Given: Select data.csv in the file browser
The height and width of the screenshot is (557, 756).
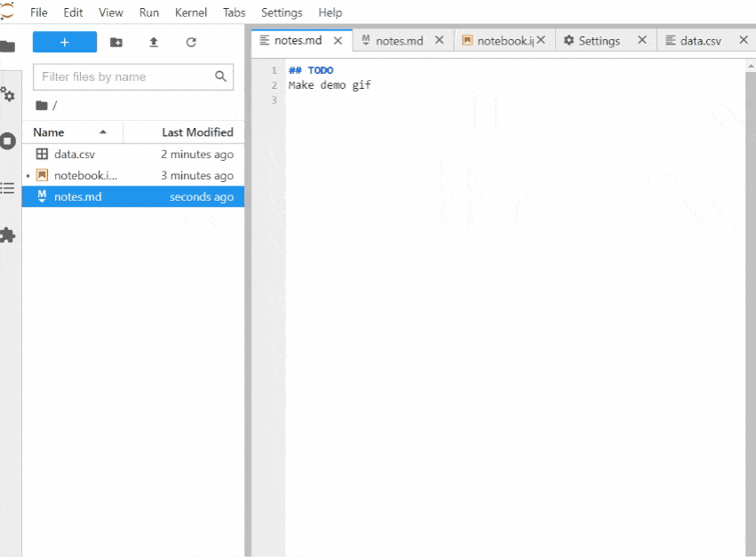Looking at the screenshot, I should (x=133, y=155).
